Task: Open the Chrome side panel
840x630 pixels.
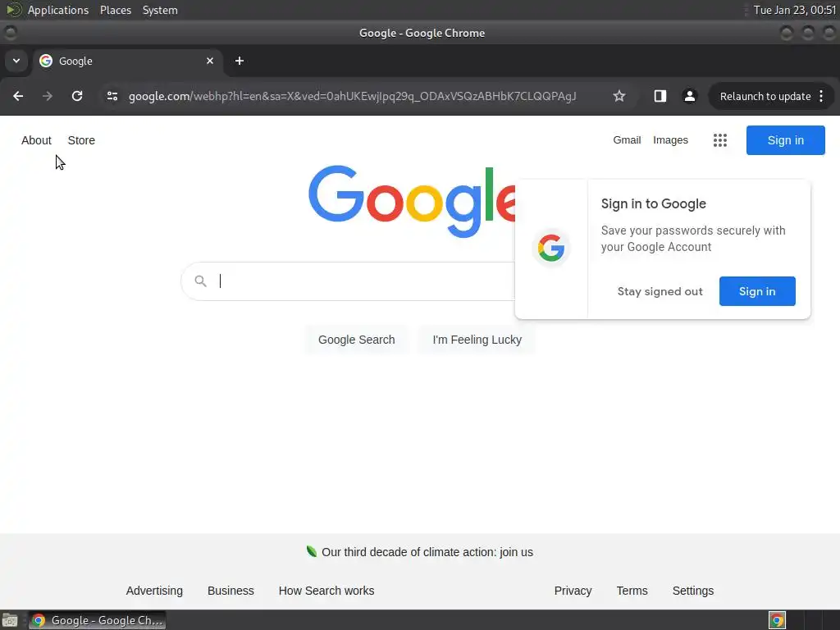Action: click(x=660, y=96)
